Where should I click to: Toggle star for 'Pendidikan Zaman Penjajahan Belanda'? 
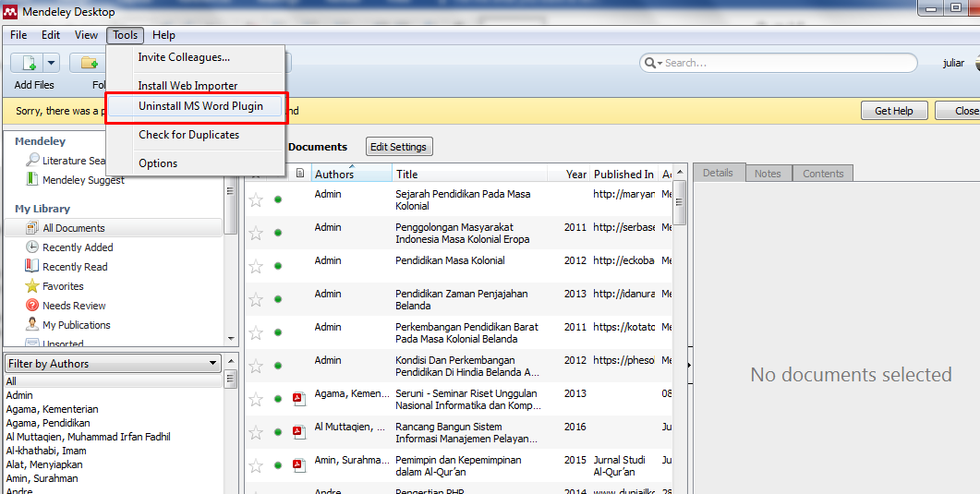click(256, 299)
